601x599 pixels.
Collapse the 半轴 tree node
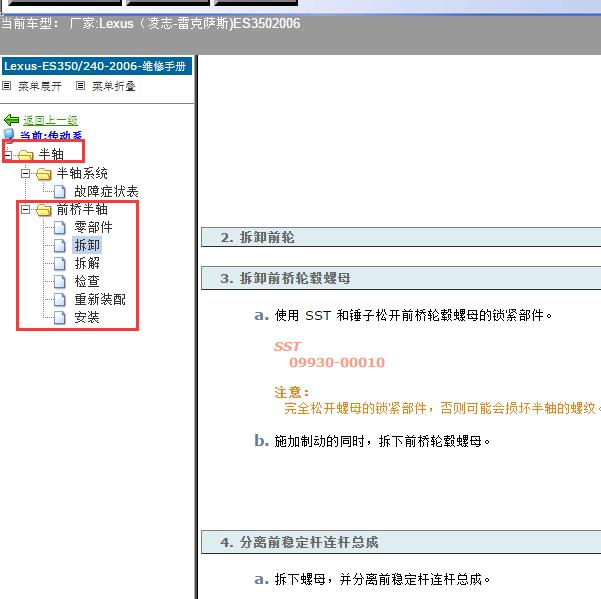7,155
